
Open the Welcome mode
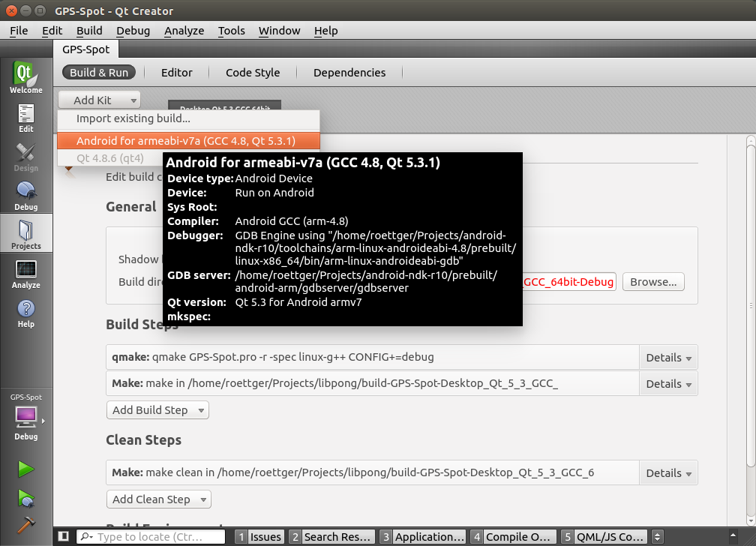pyautogui.click(x=26, y=78)
